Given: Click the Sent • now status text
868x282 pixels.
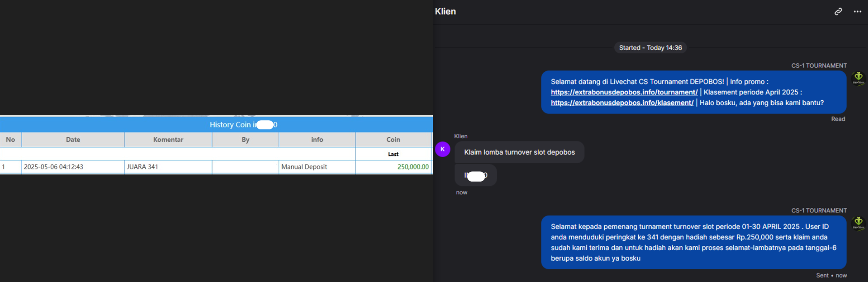Looking at the screenshot, I should [831, 275].
